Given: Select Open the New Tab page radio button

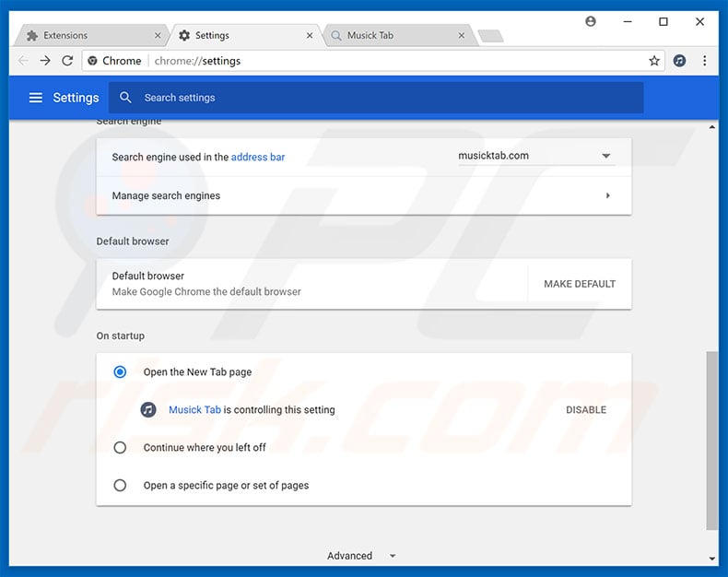Looking at the screenshot, I should point(120,372).
